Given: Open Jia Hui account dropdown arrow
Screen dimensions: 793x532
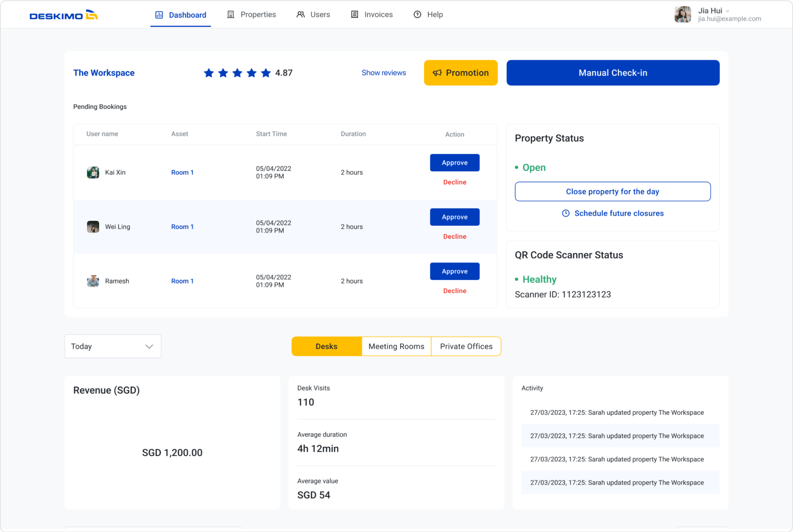Looking at the screenshot, I should coord(728,11).
